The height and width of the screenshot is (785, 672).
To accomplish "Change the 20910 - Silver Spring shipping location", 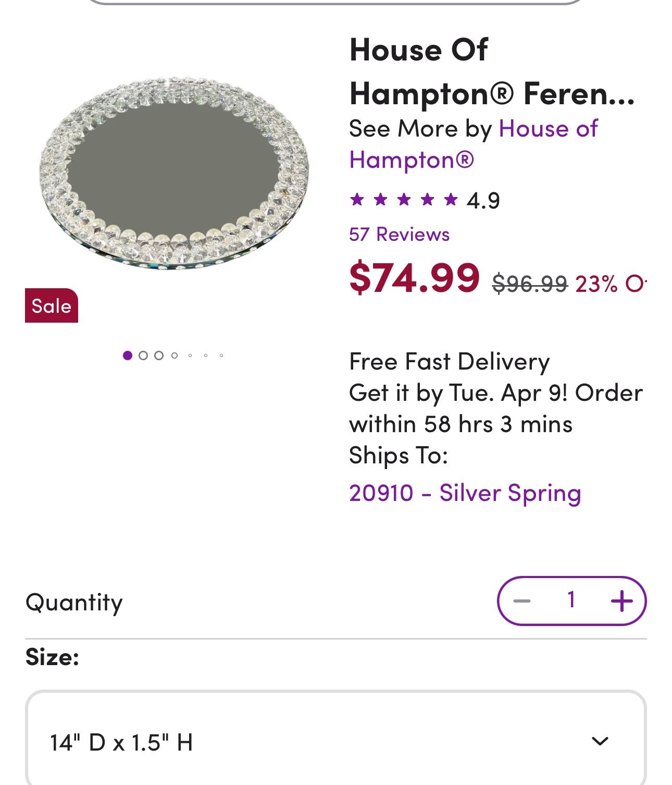I will (465, 493).
